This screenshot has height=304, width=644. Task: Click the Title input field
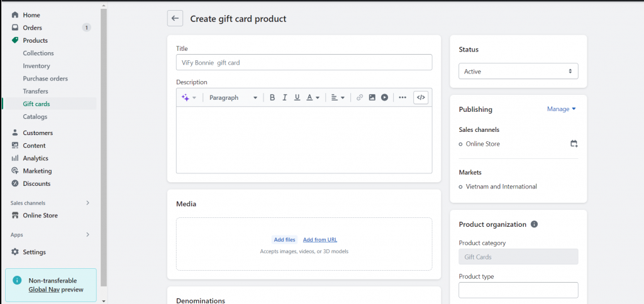click(304, 62)
